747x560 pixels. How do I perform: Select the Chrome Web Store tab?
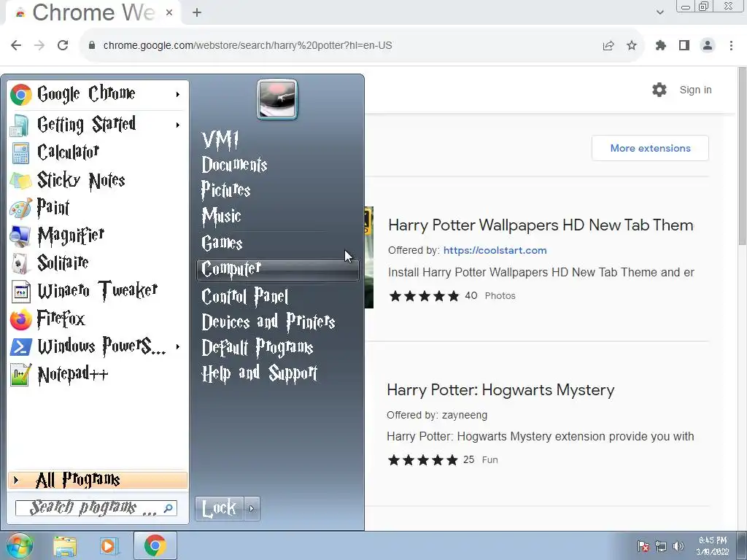(x=93, y=13)
